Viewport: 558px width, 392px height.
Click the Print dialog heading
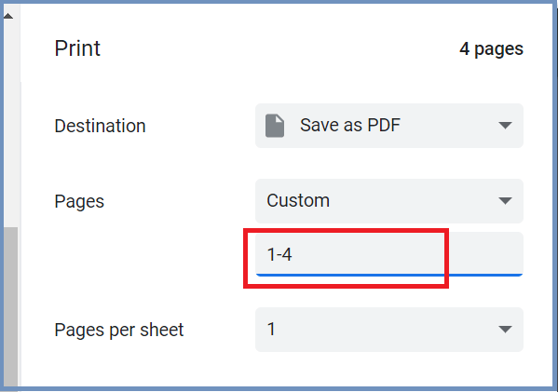coord(77,48)
